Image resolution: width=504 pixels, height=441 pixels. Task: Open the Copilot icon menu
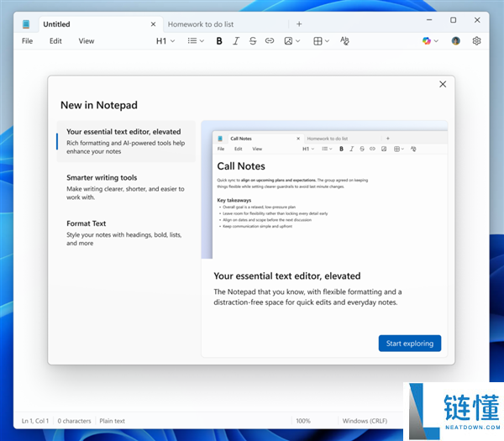tap(426, 41)
